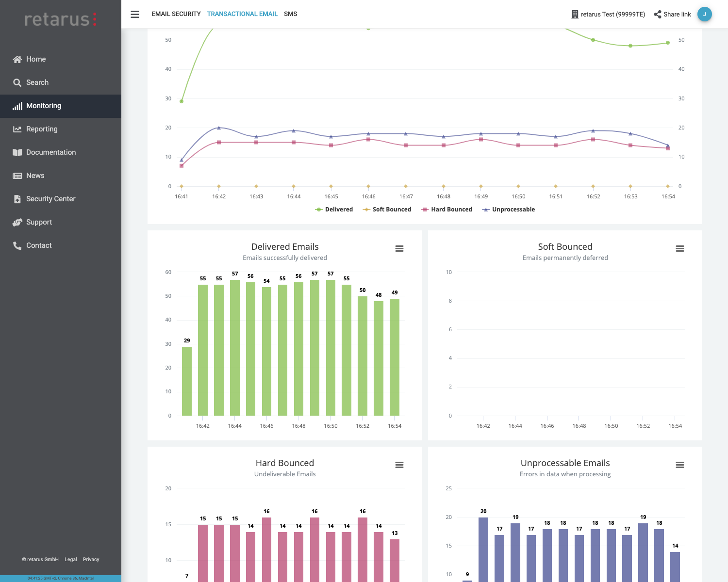This screenshot has width=728, height=582.
Task: Click the Documentation book icon
Action: (x=17, y=152)
